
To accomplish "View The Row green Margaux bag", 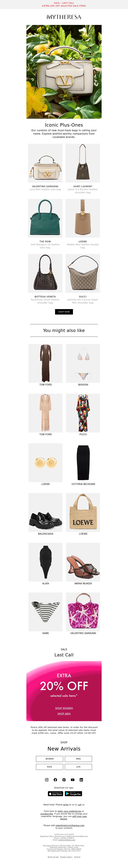I will click(x=45, y=218).
